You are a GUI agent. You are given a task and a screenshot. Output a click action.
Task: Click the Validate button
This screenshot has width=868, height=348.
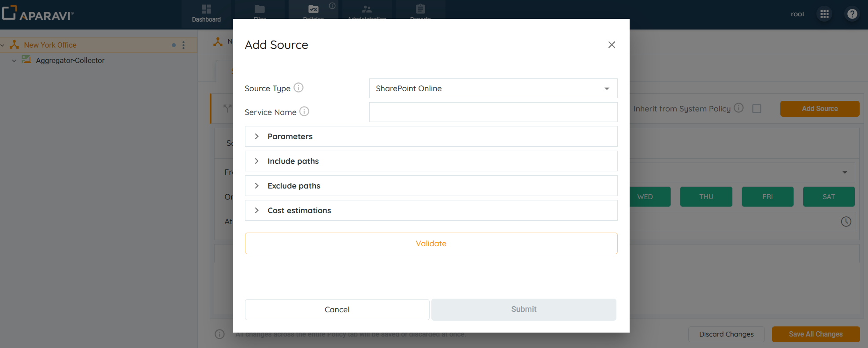pyautogui.click(x=430, y=244)
